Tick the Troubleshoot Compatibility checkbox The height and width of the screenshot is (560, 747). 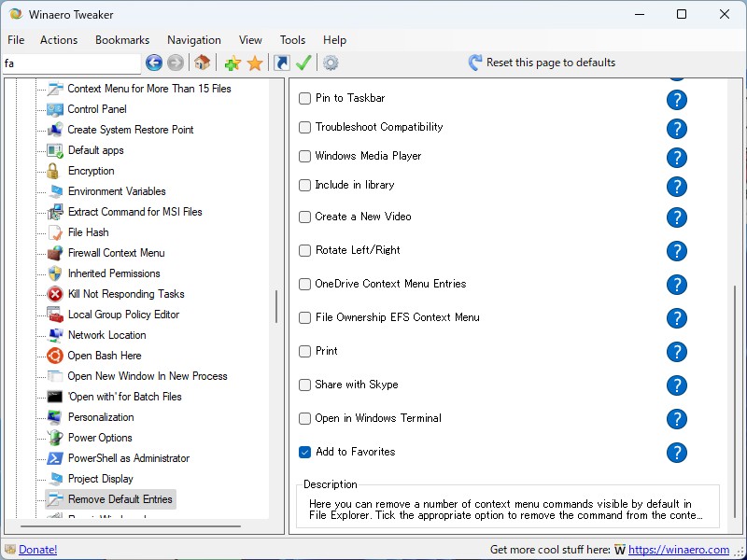304,127
